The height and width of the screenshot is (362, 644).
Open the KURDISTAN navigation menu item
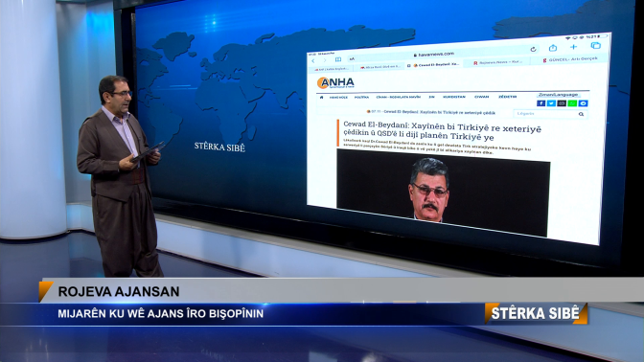454,97
